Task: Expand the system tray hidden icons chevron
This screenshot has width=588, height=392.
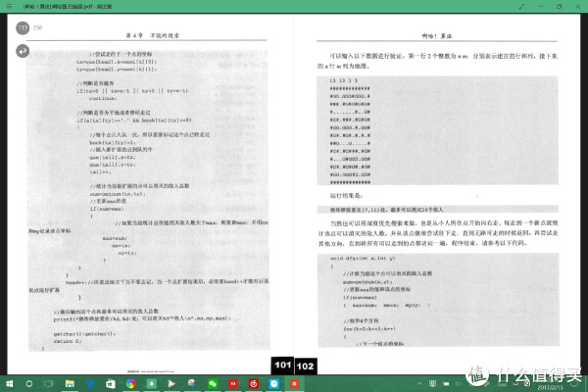Action: click(419, 383)
